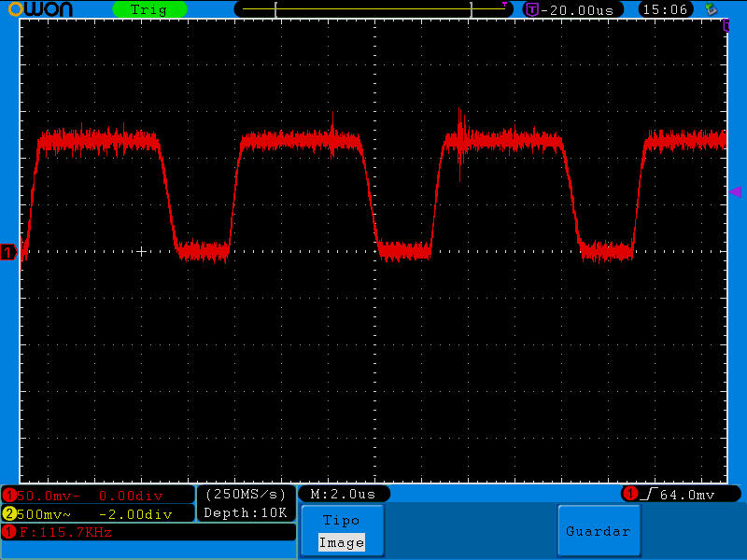Click the channel 1 ground marker at left
Viewport: 747px width, 560px height.
pos(8,252)
